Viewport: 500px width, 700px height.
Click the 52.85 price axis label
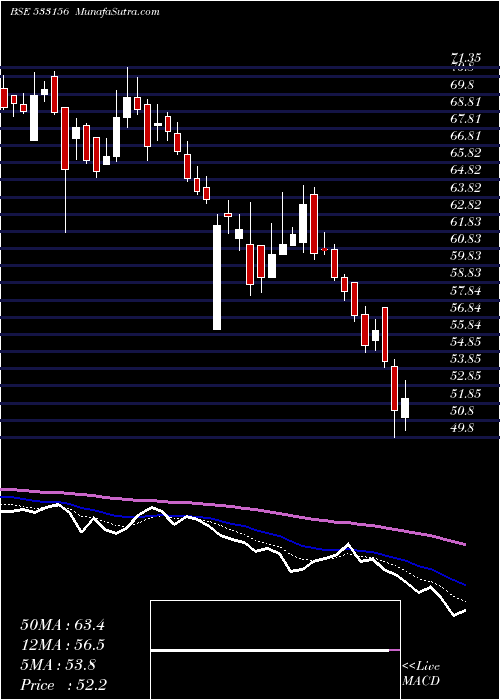466,376
